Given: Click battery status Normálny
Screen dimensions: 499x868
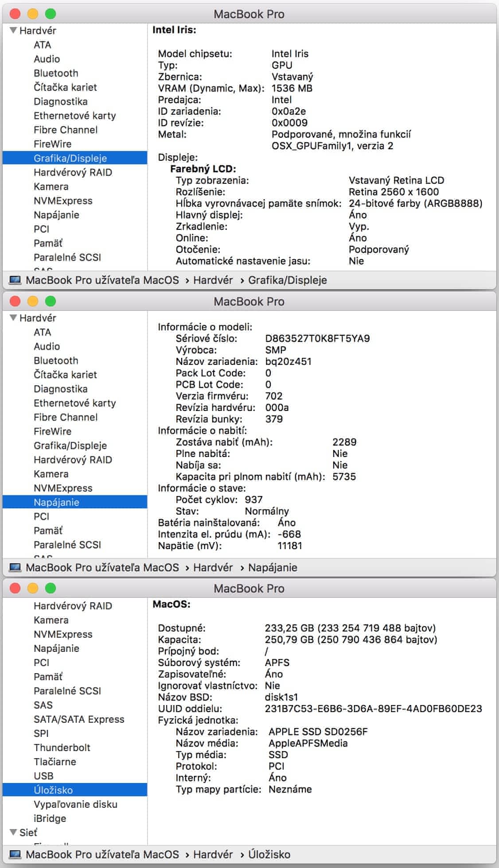Looking at the screenshot, I should (266, 511).
